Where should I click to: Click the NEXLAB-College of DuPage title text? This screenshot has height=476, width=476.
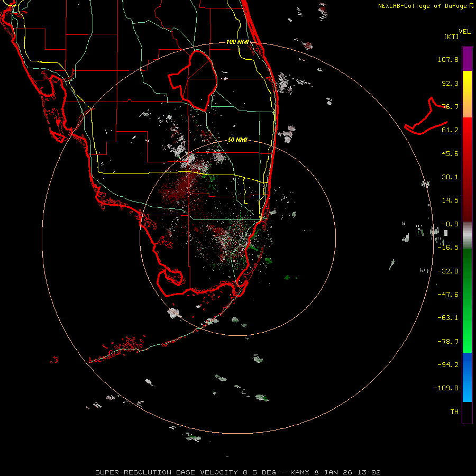(x=423, y=6)
